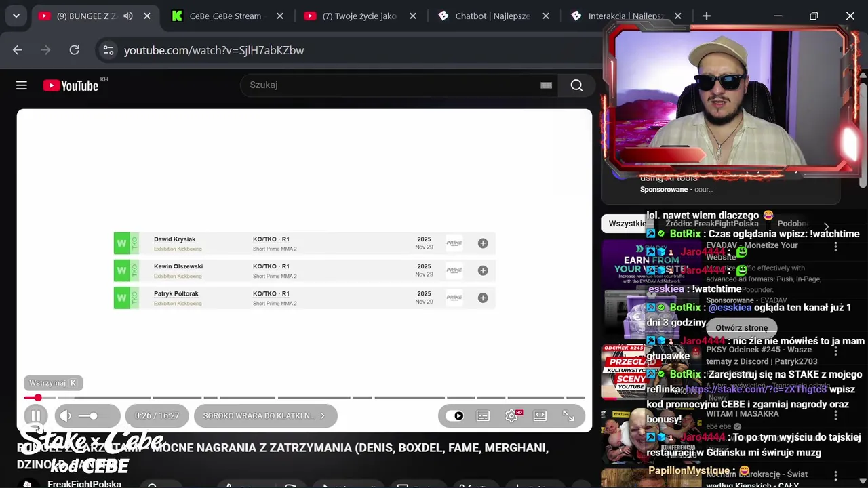
Task: Go to the YouTube home logo
Action: [x=71, y=85]
